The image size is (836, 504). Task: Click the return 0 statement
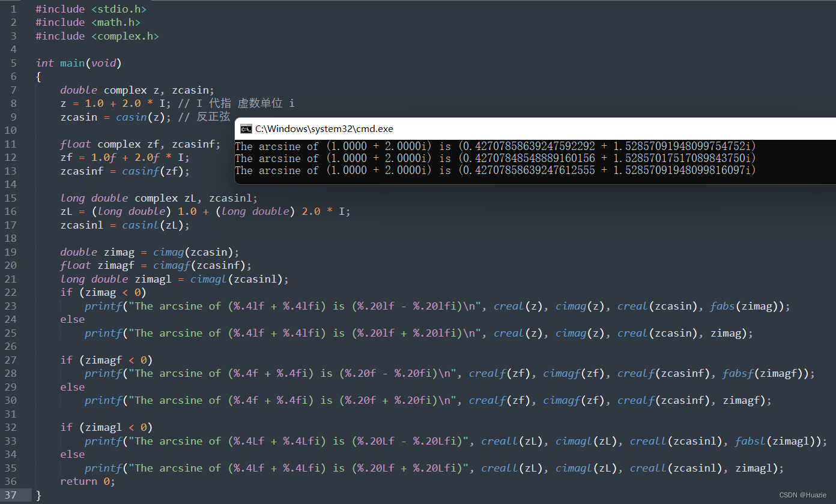87,481
